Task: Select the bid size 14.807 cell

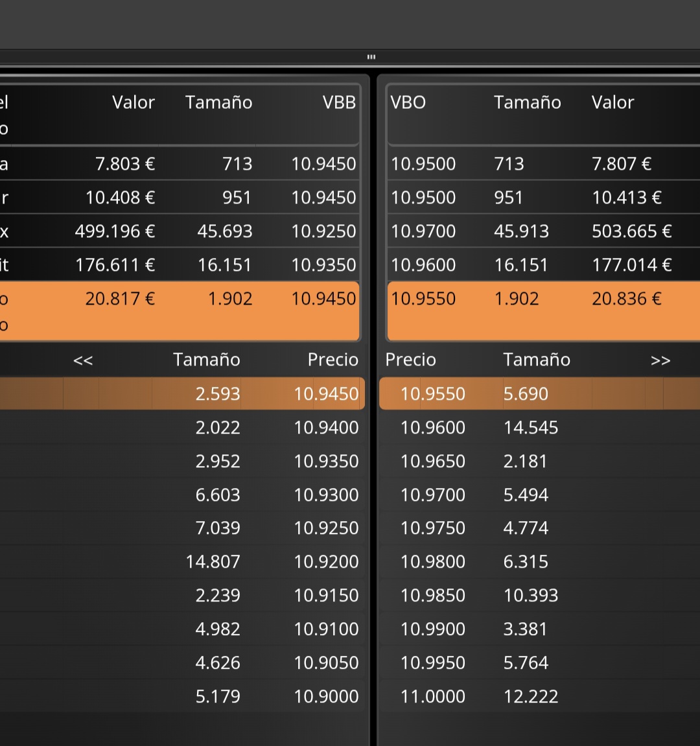Action: [213, 562]
